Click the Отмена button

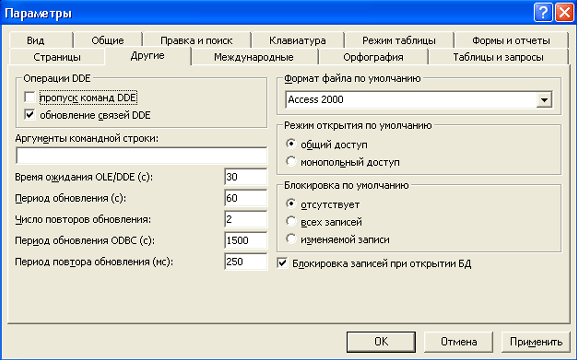[459, 342]
